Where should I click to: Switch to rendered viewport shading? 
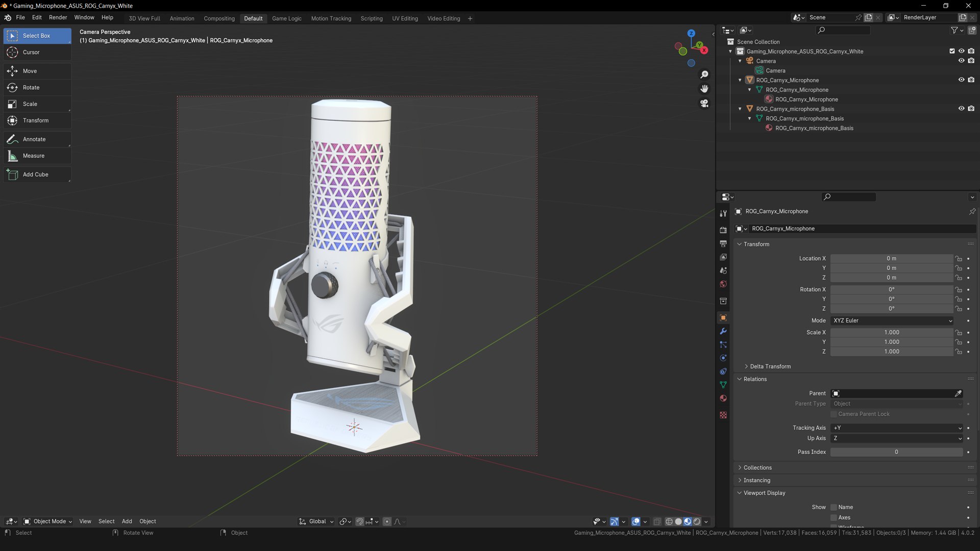click(697, 521)
